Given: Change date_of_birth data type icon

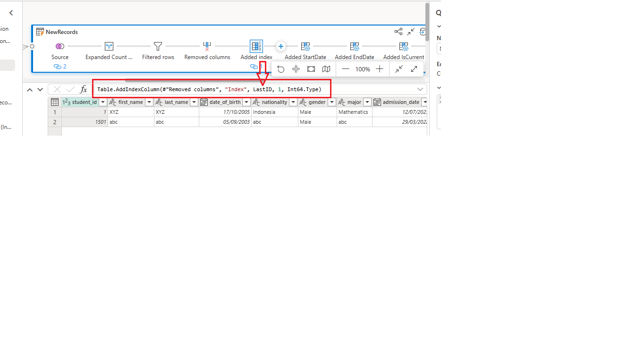Looking at the screenshot, I should 204,102.
